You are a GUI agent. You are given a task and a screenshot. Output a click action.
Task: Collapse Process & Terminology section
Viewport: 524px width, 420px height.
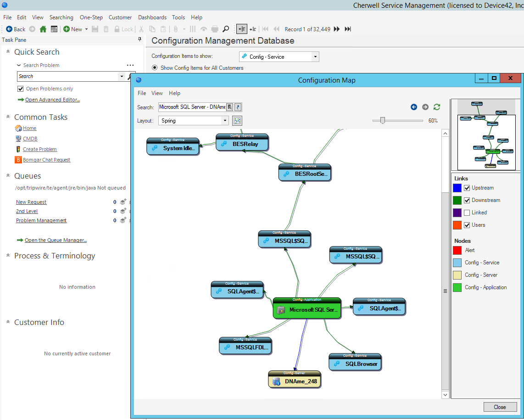[8, 256]
